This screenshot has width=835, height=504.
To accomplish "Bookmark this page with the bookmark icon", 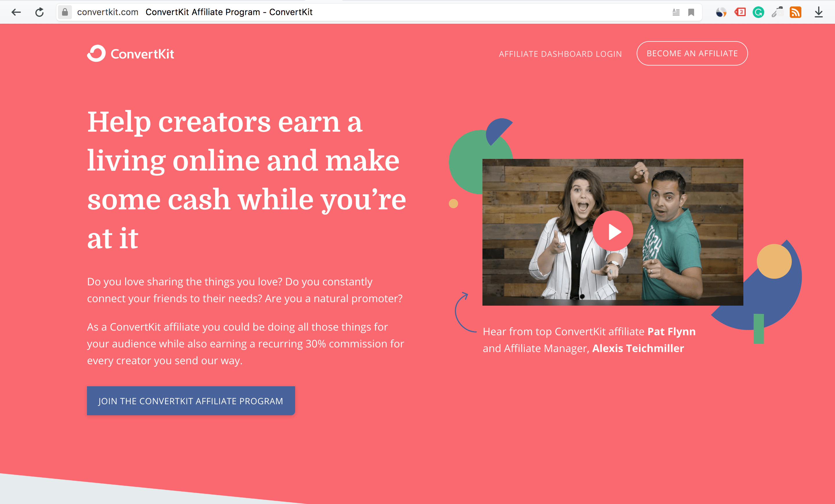I will coord(691,12).
